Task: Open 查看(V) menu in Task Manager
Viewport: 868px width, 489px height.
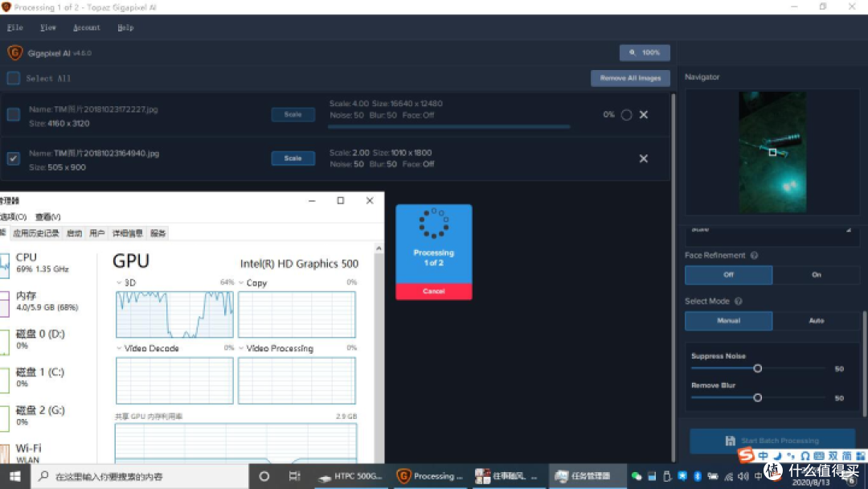Action: coord(47,216)
